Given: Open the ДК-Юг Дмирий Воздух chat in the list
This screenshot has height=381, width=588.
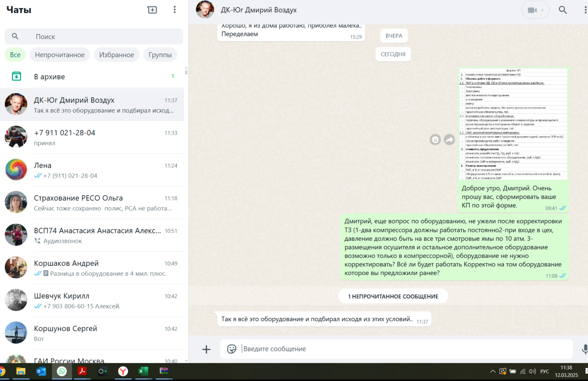Looking at the screenshot, I should click(92, 105).
